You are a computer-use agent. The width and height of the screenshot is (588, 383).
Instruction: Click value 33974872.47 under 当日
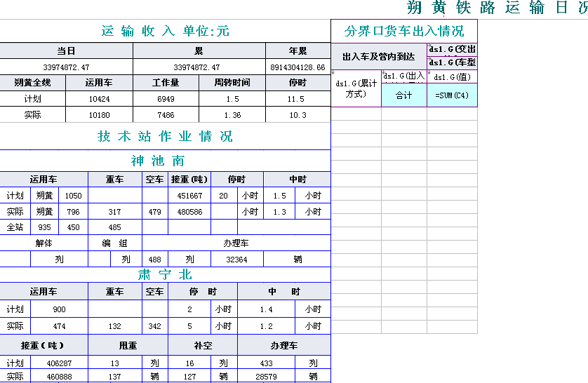click(67, 67)
